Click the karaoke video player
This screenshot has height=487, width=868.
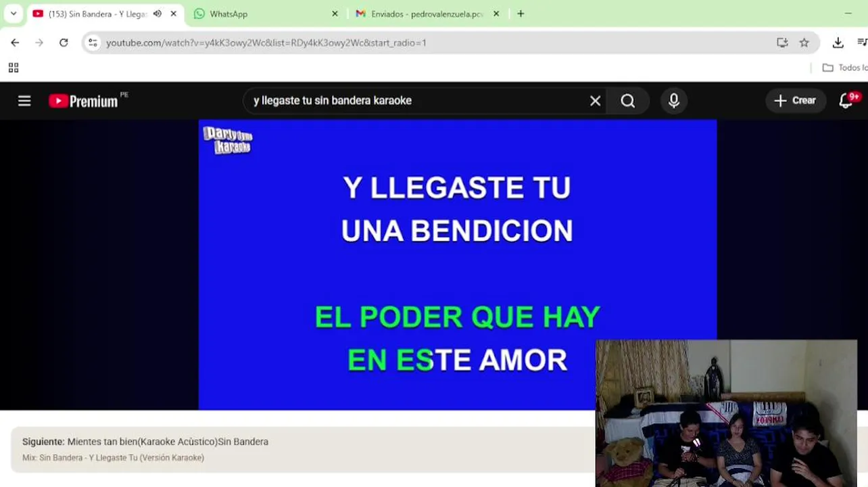[458, 264]
